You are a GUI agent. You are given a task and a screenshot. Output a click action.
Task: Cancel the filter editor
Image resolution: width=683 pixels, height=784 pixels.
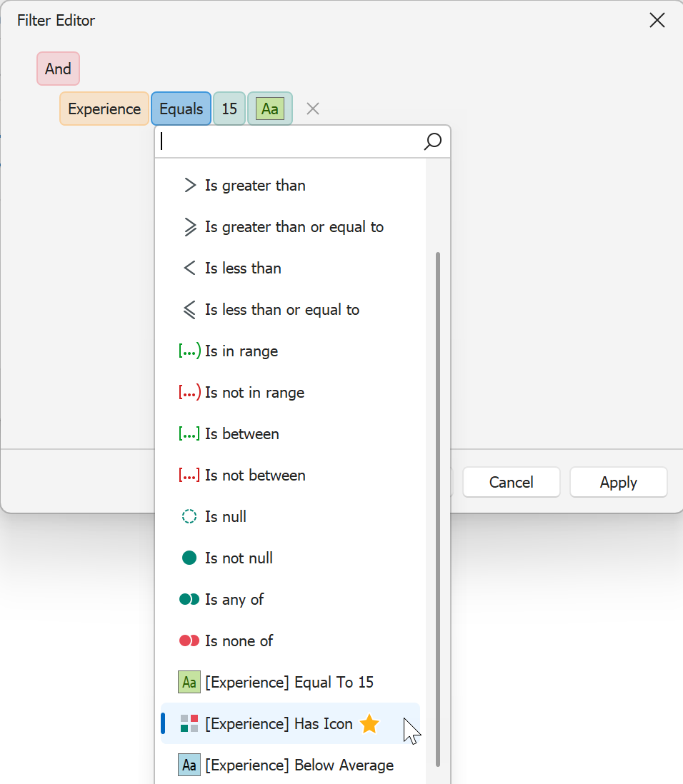[x=511, y=482]
